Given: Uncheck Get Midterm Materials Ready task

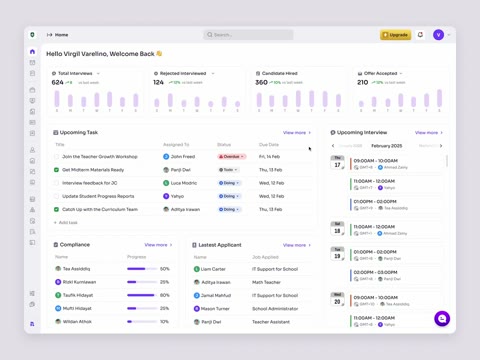Looking at the screenshot, I should 56,170.
